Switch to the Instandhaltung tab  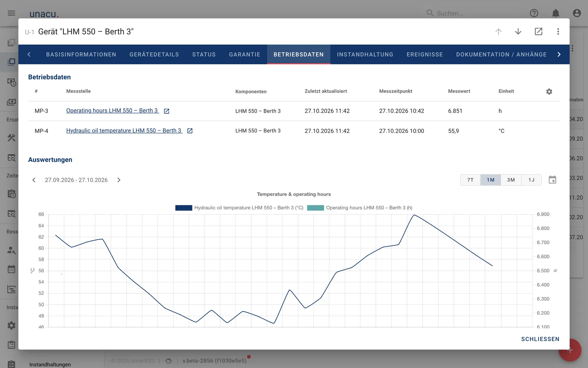pos(365,54)
